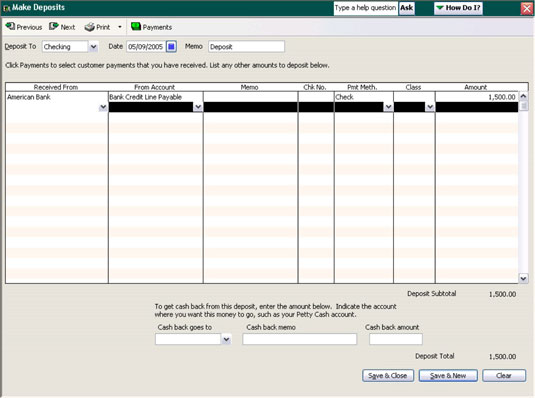
Task: Click the Amount column header
Action: [x=476, y=87]
